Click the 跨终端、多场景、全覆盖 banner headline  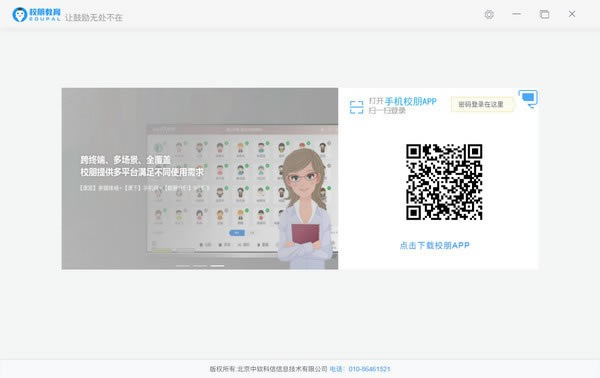click(x=126, y=160)
